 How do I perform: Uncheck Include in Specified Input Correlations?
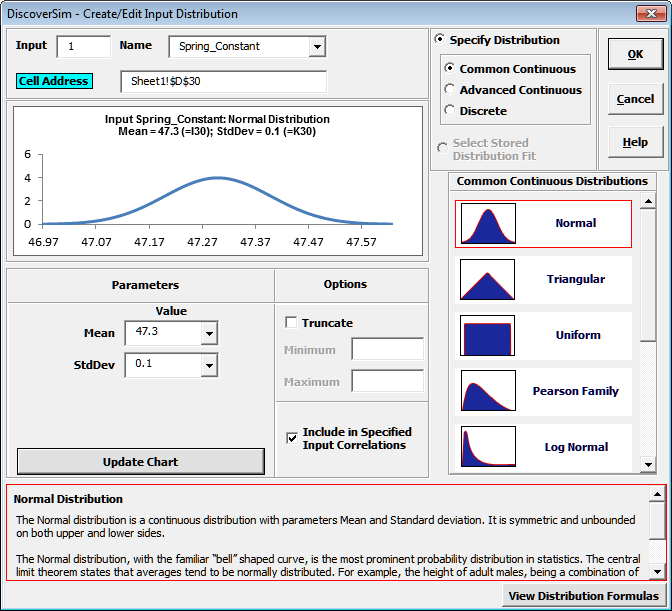[x=292, y=438]
